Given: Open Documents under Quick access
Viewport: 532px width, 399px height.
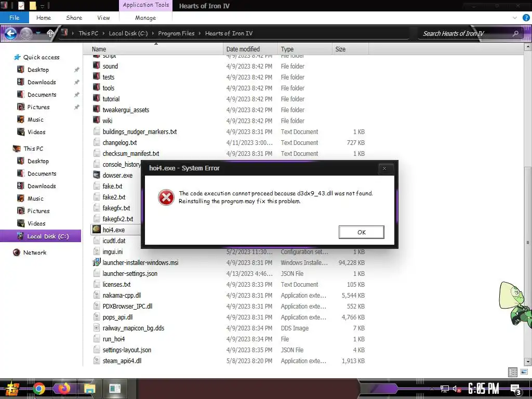Looking at the screenshot, I should point(42,95).
